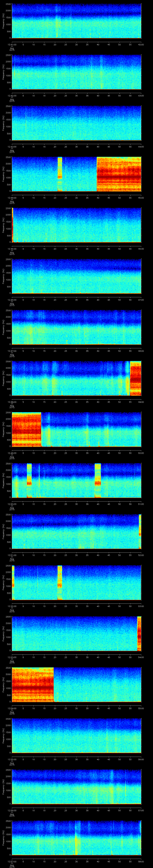Click red burst near 40s in 12:50 spectrogram
This screenshot has height=868, width=153.
click(x=98, y=480)
